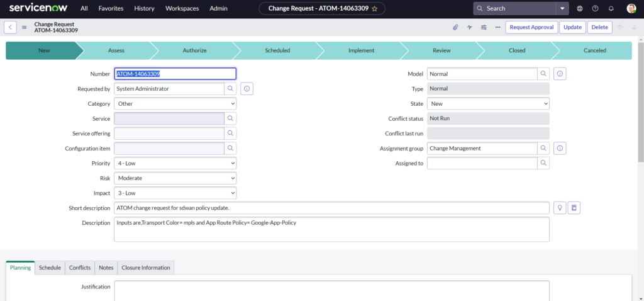This screenshot has width=644, height=301.
Task: Open more options ellipsis menu
Action: click(x=498, y=28)
